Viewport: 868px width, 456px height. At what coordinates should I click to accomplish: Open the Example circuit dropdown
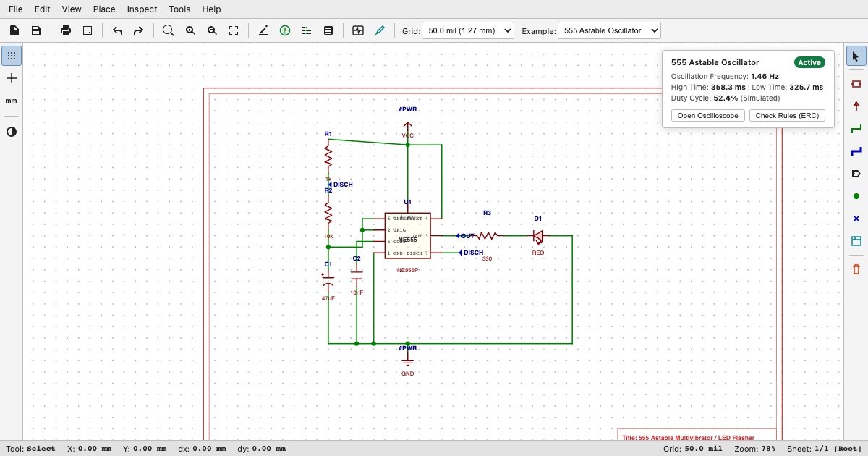click(x=610, y=30)
